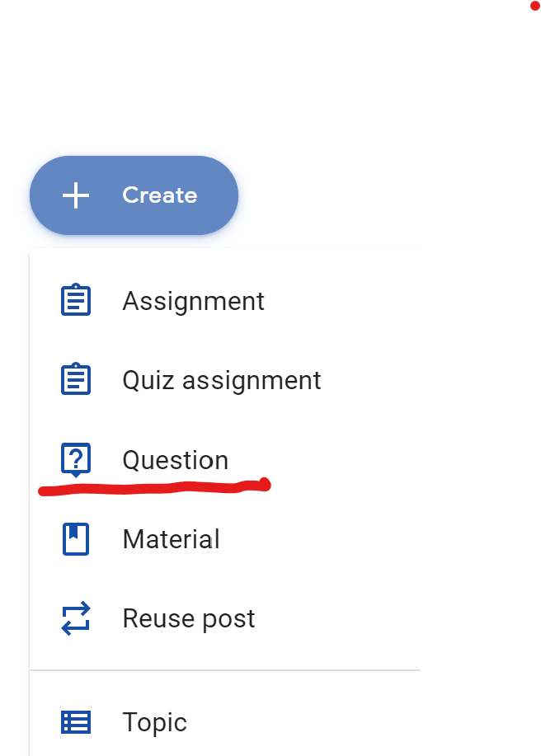Viewport: 541px width, 756px height.
Task: Click the Question mark bubble icon
Action: [76, 459]
